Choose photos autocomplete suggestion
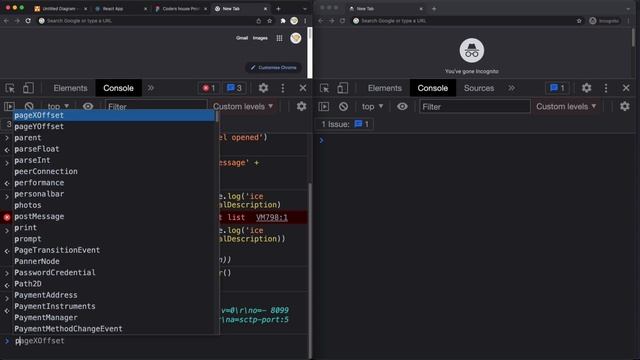Viewport: 640px width, 360px height. 114,205
